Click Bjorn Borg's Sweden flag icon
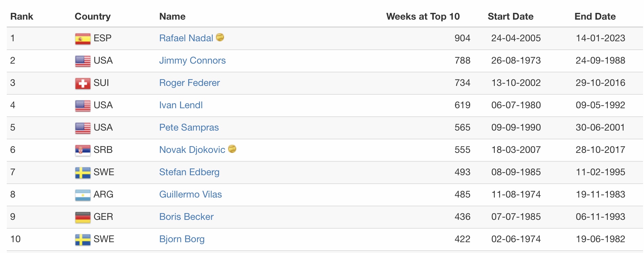The width and height of the screenshot is (644, 253). pos(83,239)
